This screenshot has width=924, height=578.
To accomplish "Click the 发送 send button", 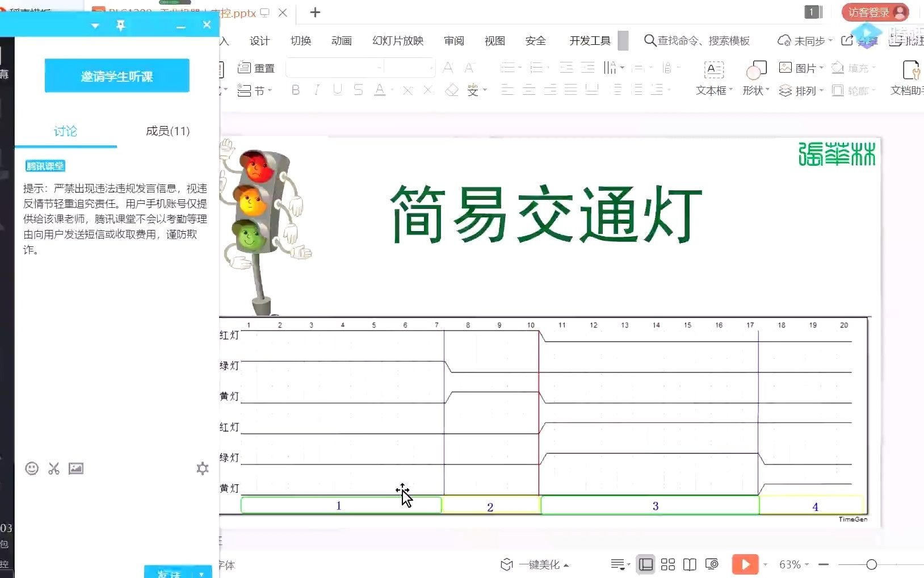I will [169, 572].
